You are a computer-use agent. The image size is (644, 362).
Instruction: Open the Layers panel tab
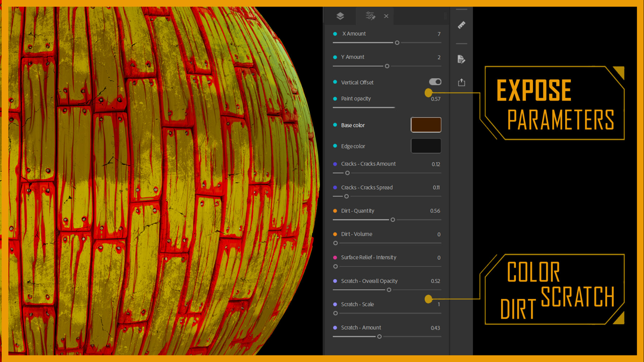tap(340, 16)
